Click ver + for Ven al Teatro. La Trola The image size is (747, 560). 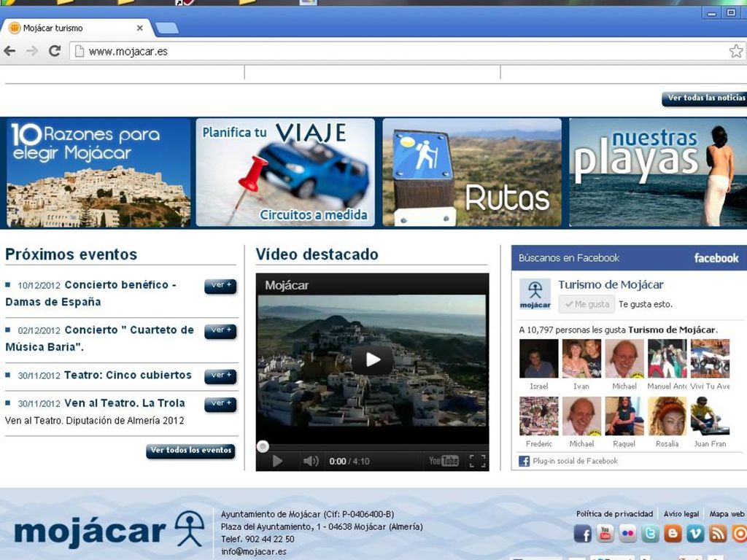pyautogui.click(x=220, y=404)
